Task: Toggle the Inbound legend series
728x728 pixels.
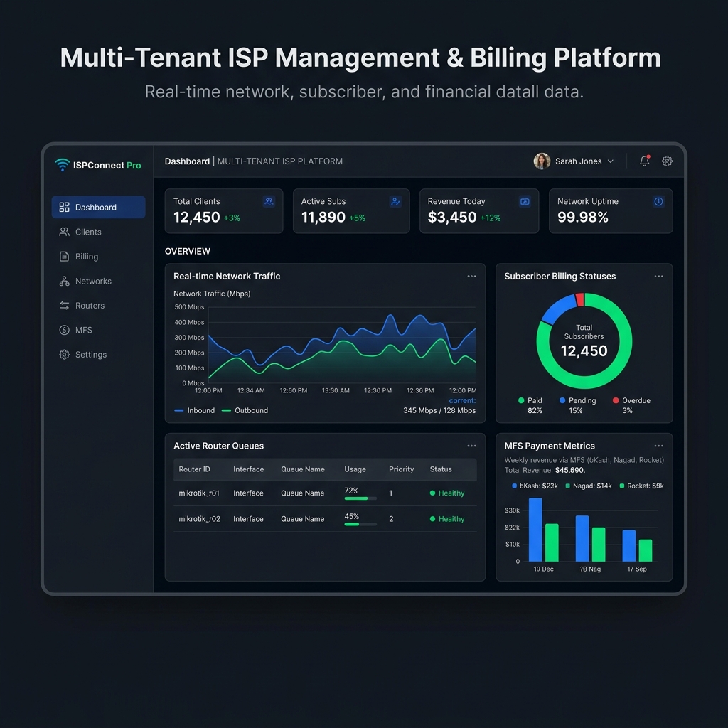Action: coord(195,410)
